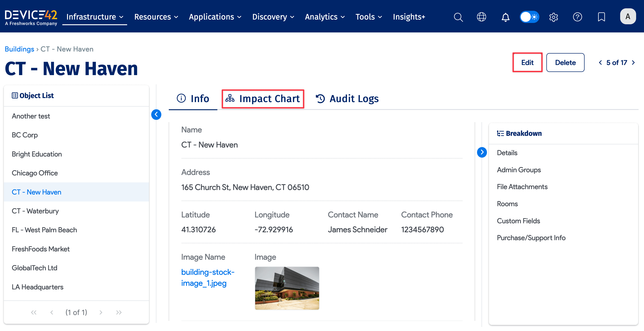Click the Edit button
Screen dimensions: 644x331
(x=527, y=63)
